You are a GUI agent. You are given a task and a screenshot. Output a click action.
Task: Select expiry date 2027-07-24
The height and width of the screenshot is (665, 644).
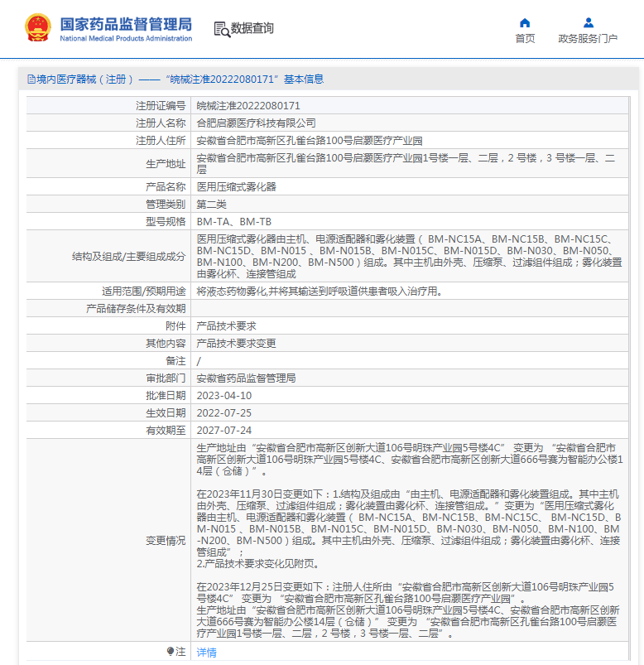(224, 430)
